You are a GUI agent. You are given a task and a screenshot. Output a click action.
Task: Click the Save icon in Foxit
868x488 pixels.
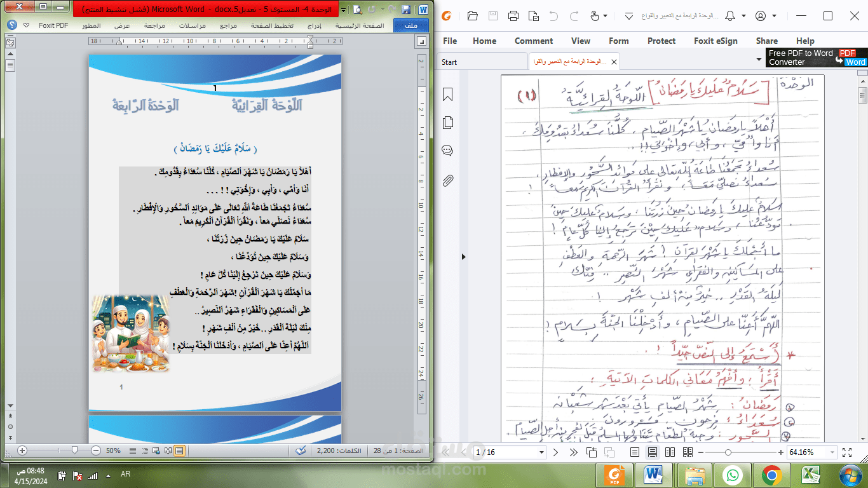tap(493, 16)
